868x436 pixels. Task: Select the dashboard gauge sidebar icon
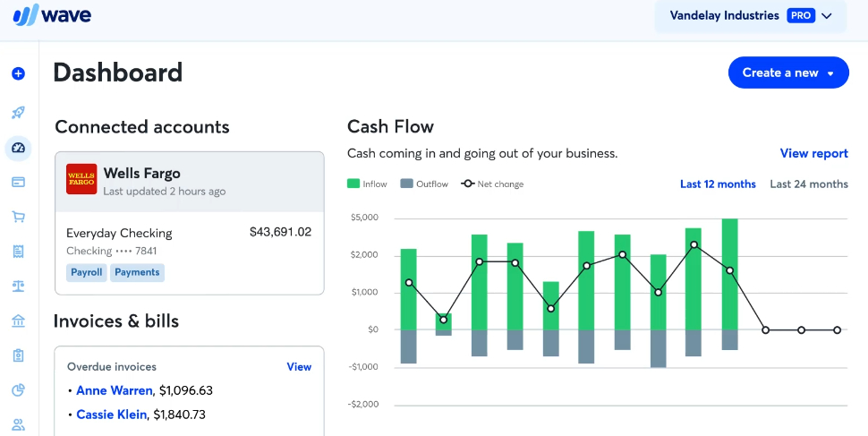18,148
